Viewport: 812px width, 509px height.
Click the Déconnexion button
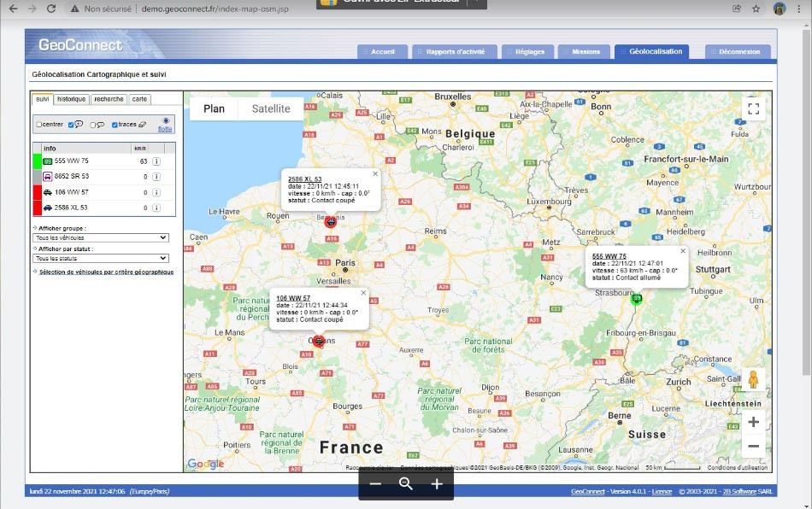click(x=739, y=52)
